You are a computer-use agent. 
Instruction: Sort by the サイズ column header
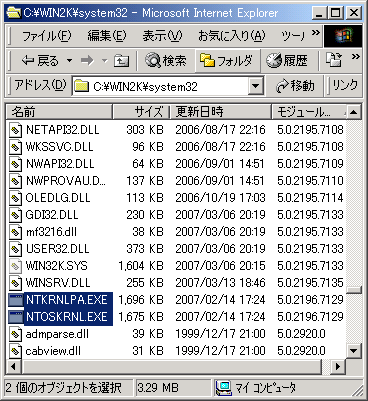[x=141, y=112]
